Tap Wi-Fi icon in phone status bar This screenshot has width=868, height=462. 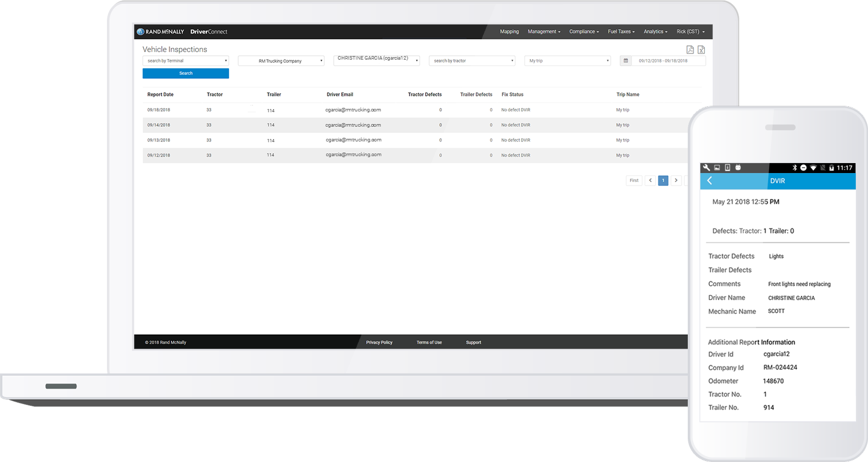coord(813,168)
